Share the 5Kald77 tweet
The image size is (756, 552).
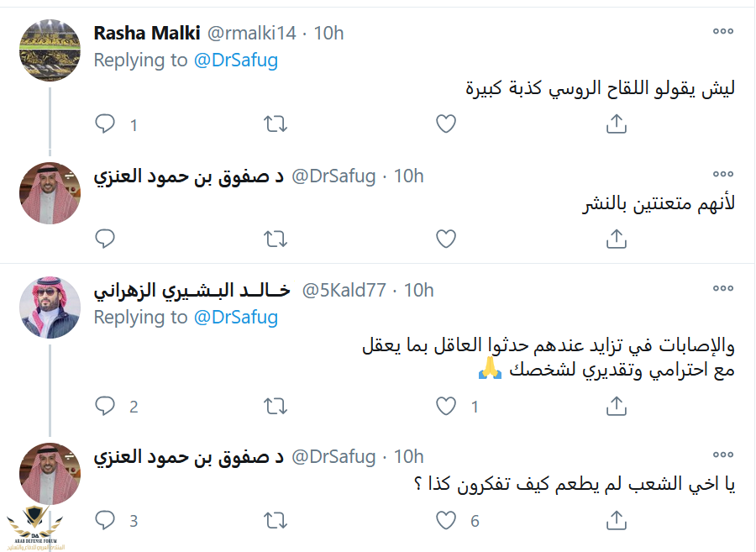coord(616,407)
